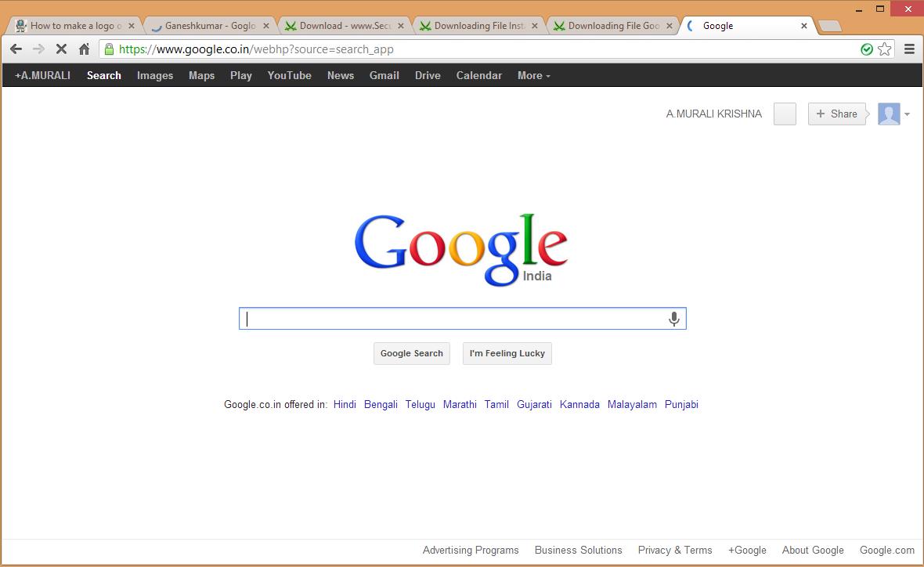Open the Privacy & Terms footer link

coord(675,550)
